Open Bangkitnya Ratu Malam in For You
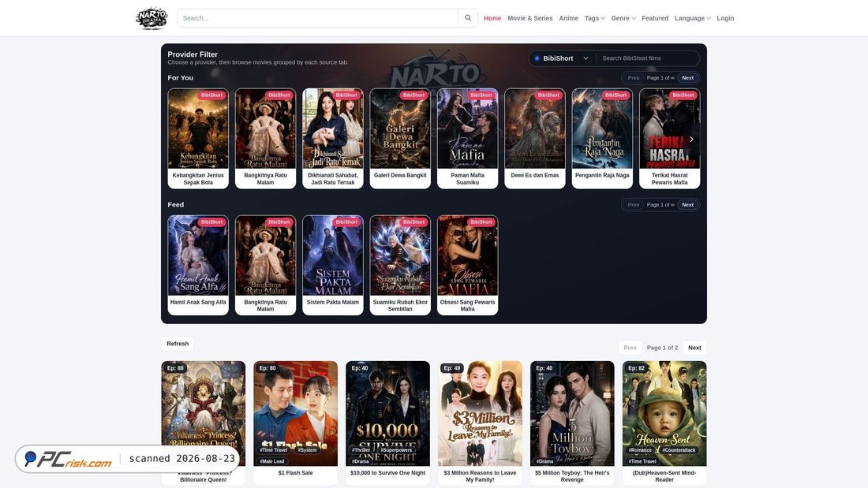 click(x=266, y=138)
